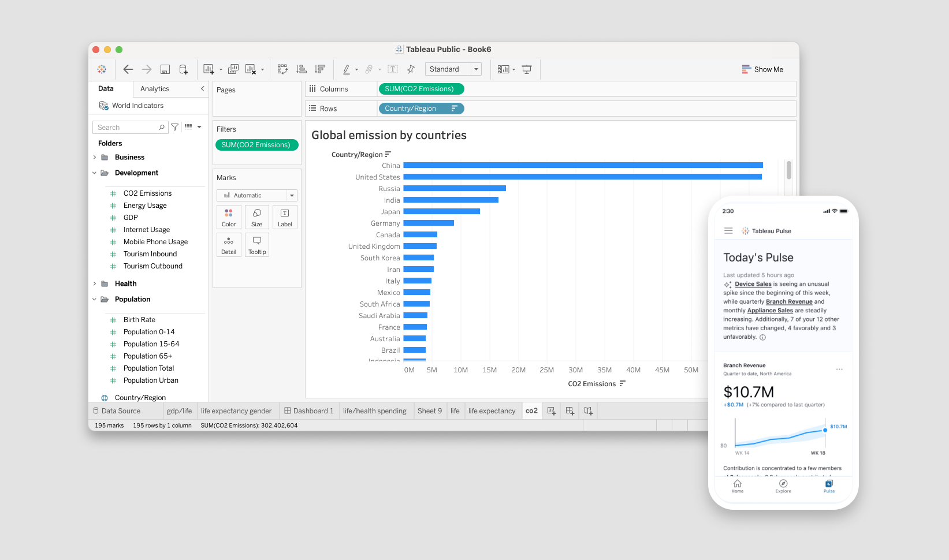Click the Swap Rows and Columns icon
The image size is (949, 560).
282,69
